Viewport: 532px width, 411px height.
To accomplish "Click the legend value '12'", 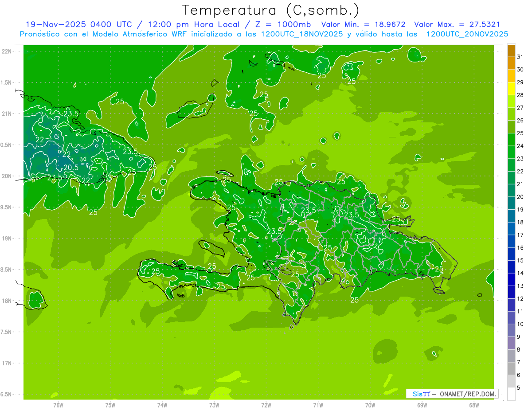I will pyautogui.click(x=520, y=298).
